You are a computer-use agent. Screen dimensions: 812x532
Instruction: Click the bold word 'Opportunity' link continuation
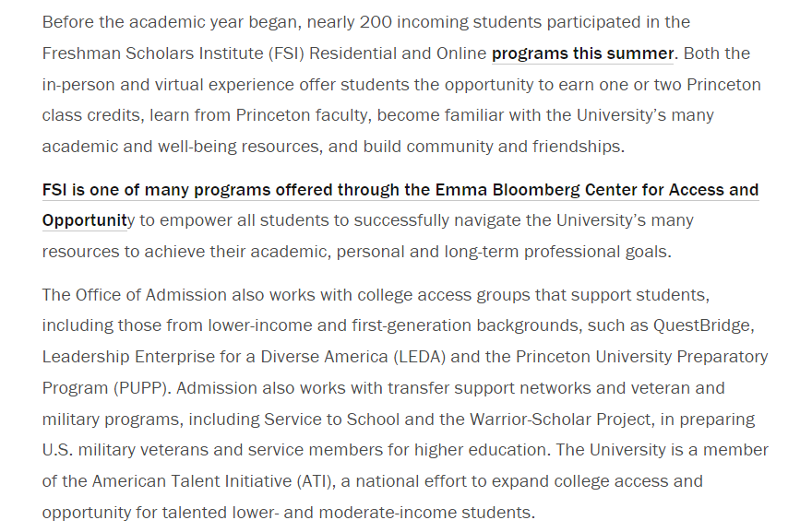[85, 220]
